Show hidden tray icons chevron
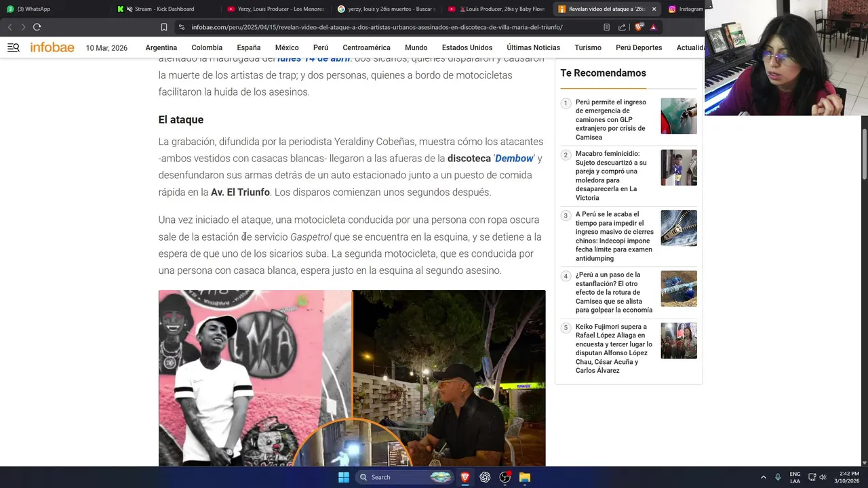The height and width of the screenshot is (488, 868). [764, 477]
